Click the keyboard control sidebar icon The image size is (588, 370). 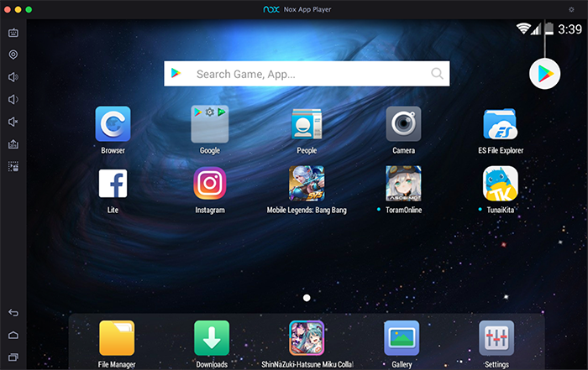pos(13,33)
